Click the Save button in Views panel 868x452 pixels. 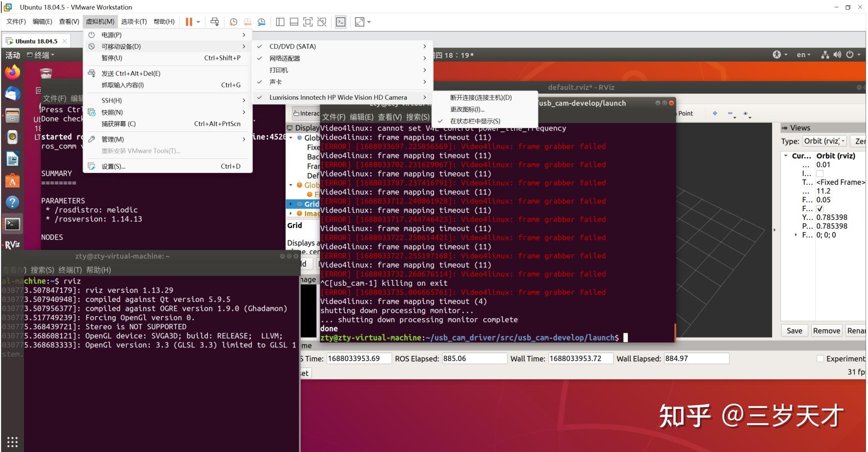(x=794, y=331)
